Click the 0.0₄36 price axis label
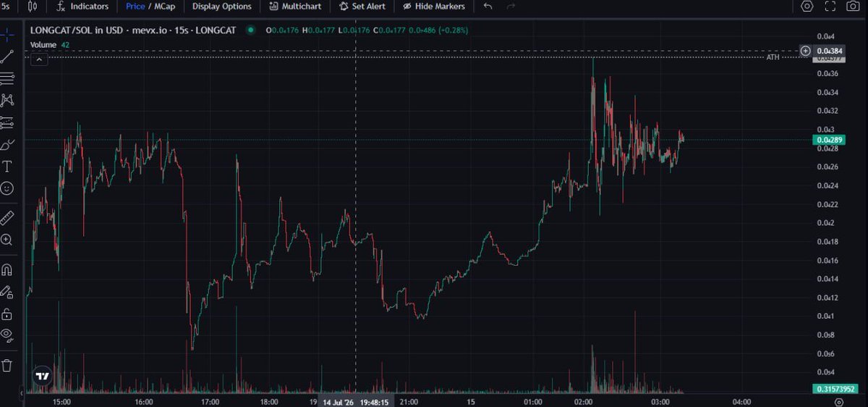This screenshot has width=868, height=407. pos(827,73)
